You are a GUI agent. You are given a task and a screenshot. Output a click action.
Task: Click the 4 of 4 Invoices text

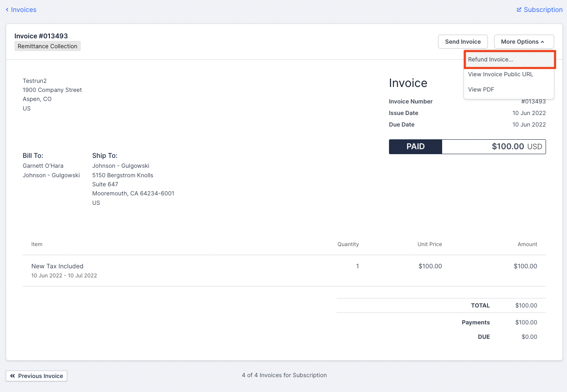point(284,375)
